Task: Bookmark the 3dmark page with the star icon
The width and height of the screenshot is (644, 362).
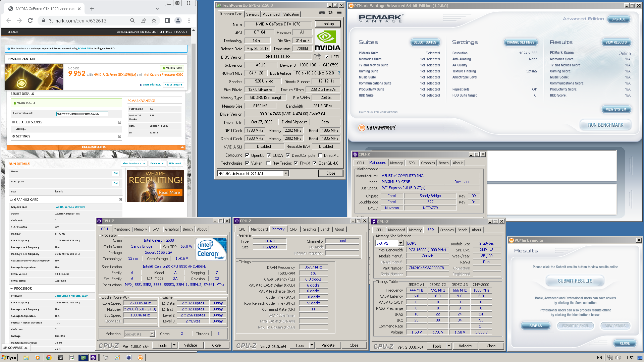Action: point(154,20)
